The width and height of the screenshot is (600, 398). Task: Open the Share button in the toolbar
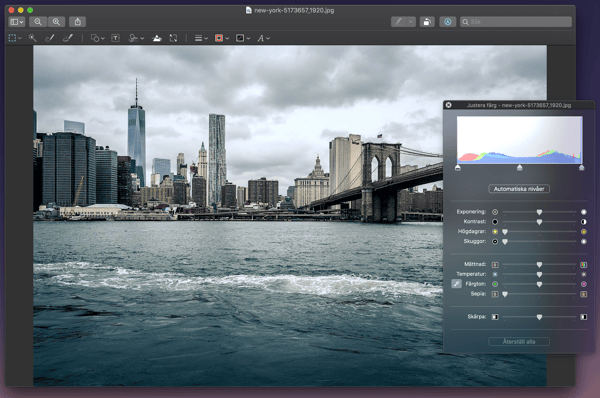point(78,22)
